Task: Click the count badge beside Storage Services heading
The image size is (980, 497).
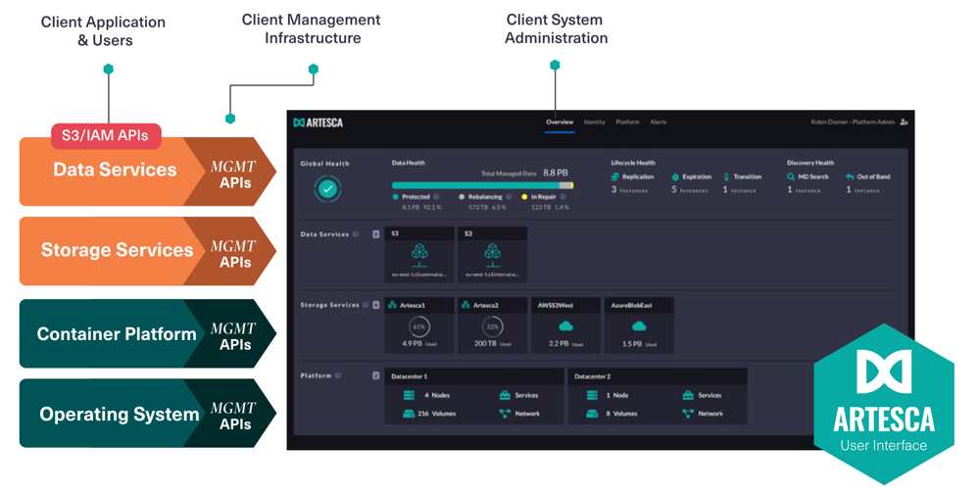Action: tap(376, 305)
